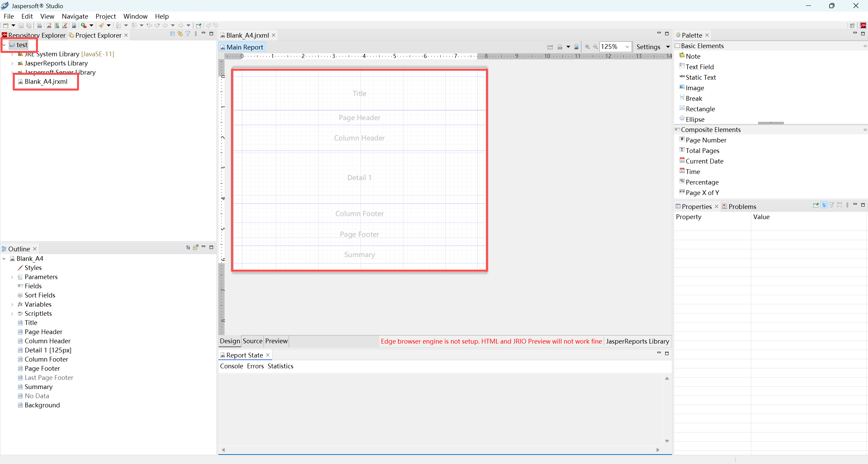The image size is (868, 464).
Task: Select the Static Text palette element
Action: click(x=700, y=77)
